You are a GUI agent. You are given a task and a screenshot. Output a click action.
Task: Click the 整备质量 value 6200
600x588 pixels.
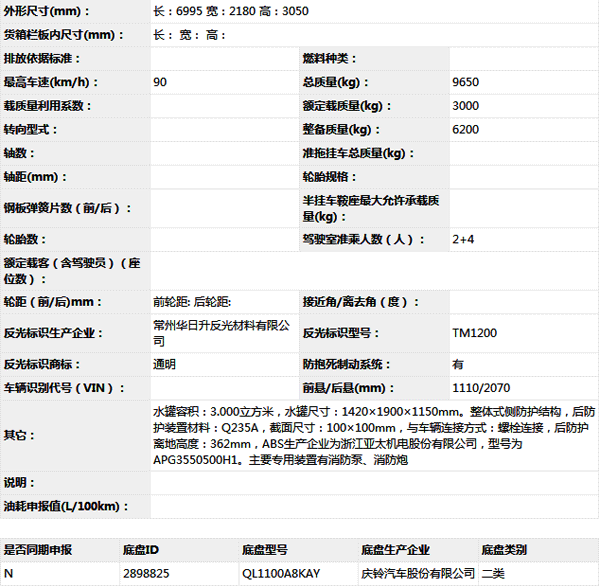(465, 130)
